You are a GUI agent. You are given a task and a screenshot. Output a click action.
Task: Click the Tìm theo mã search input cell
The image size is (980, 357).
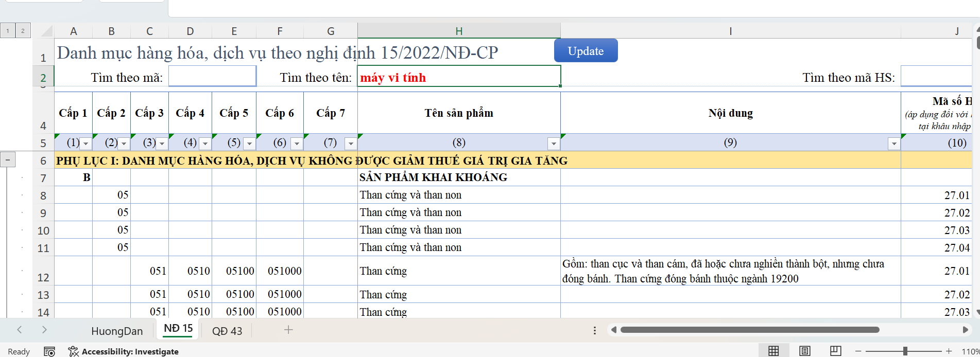212,77
